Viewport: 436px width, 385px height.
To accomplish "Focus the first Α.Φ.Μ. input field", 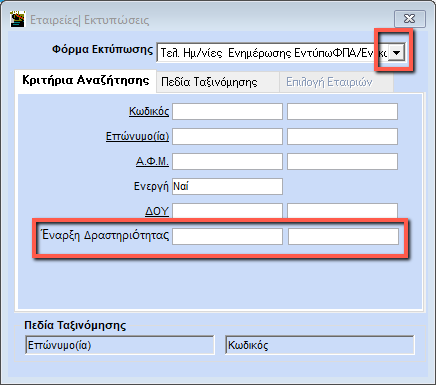I will coord(227,161).
